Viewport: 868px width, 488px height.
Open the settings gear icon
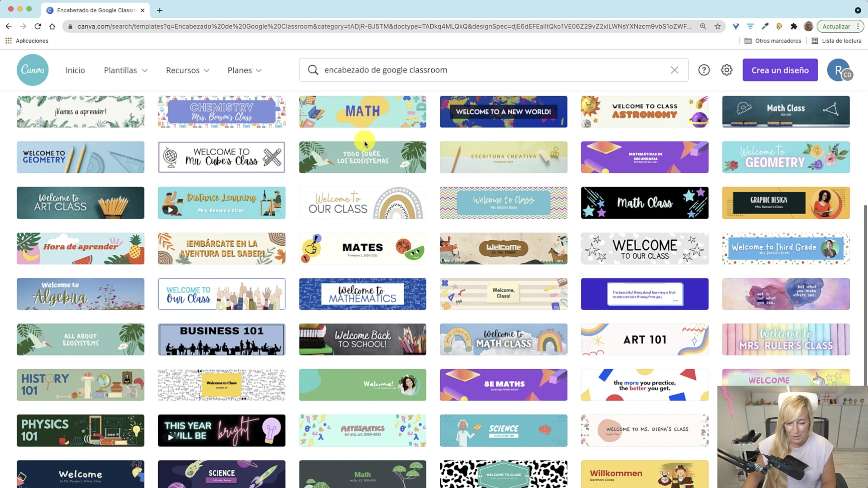pos(726,70)
